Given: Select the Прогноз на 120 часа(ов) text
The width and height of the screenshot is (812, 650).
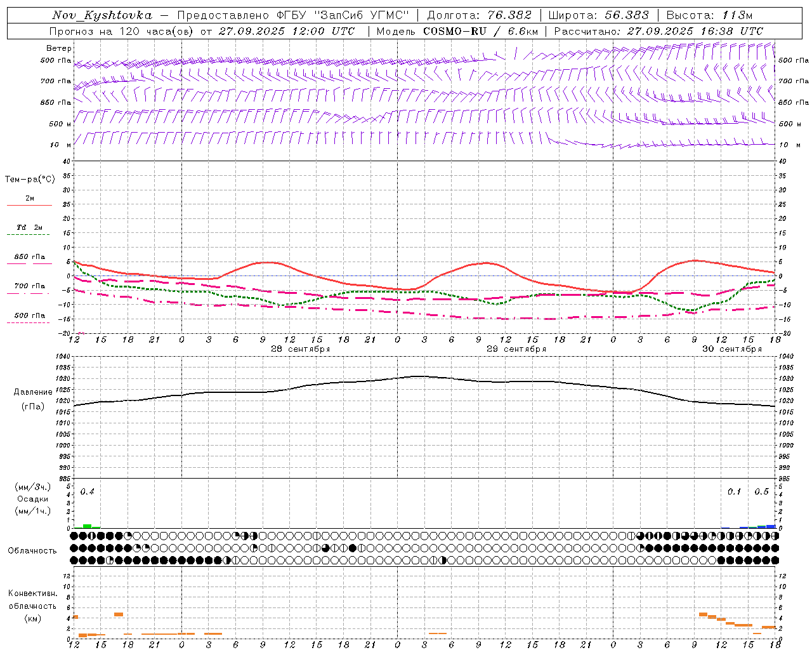Looking at the screenshot, I should click(x=122, y=31).
